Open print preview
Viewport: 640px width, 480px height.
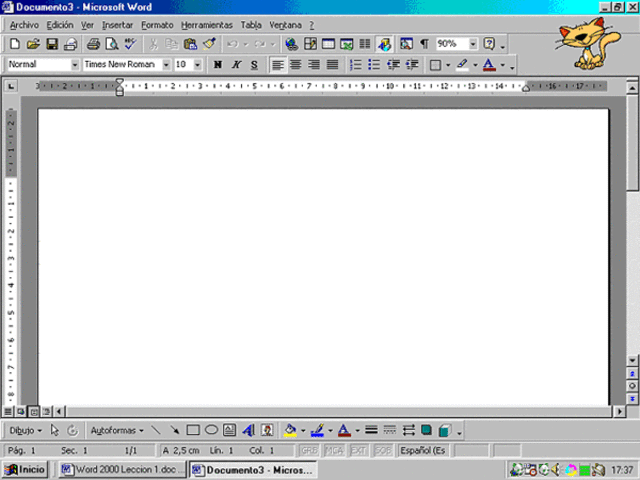pyautogui.click(x=112, y=44)
